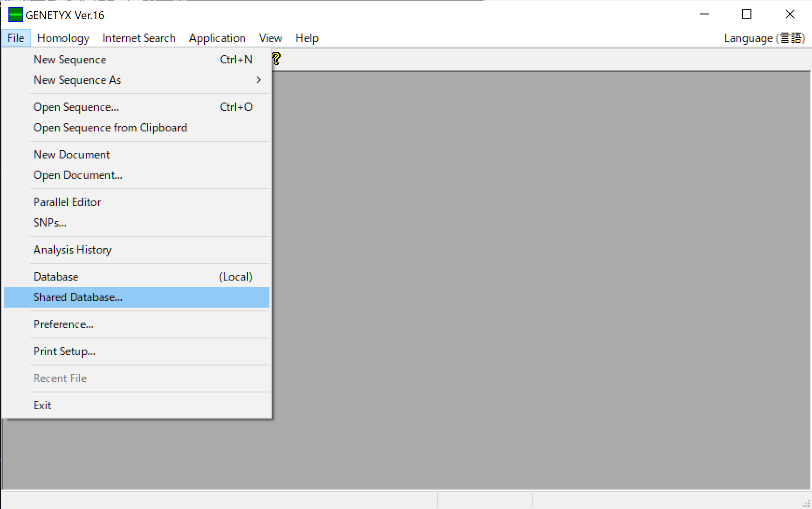
Task: Open the SNPs... dialog
Action: [137, 223]
